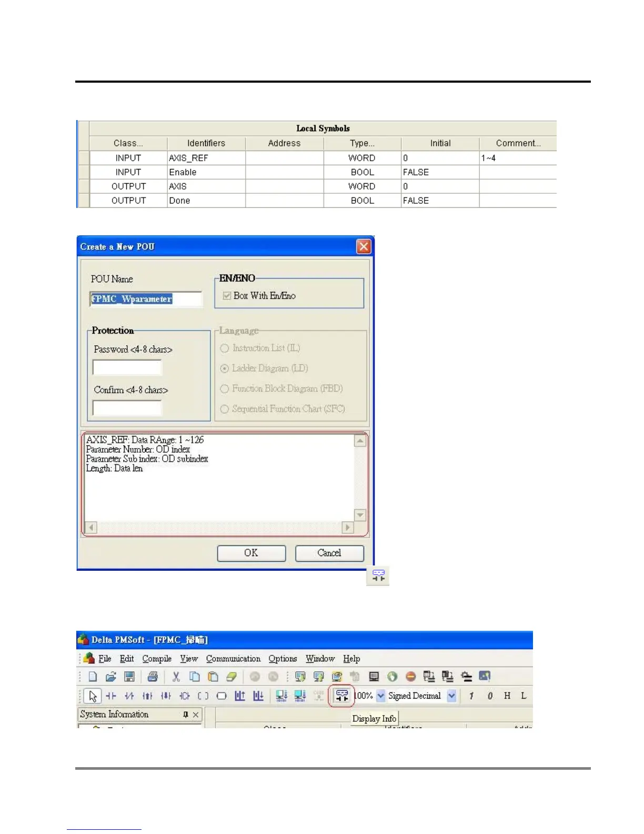Image resolution: width=644 pixels, height=834 pixels.
Task: Click Cancel in Create a New POU dialog
Action: (x=329, y=553)
